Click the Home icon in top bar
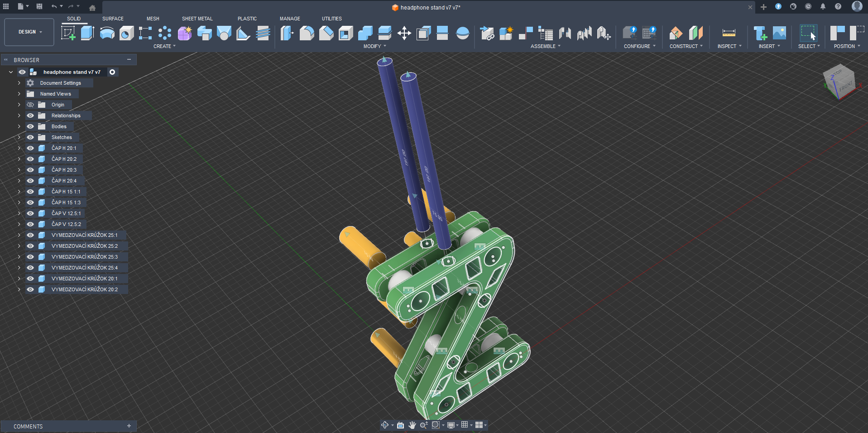The image size is (868, 433). coord(92,7)
